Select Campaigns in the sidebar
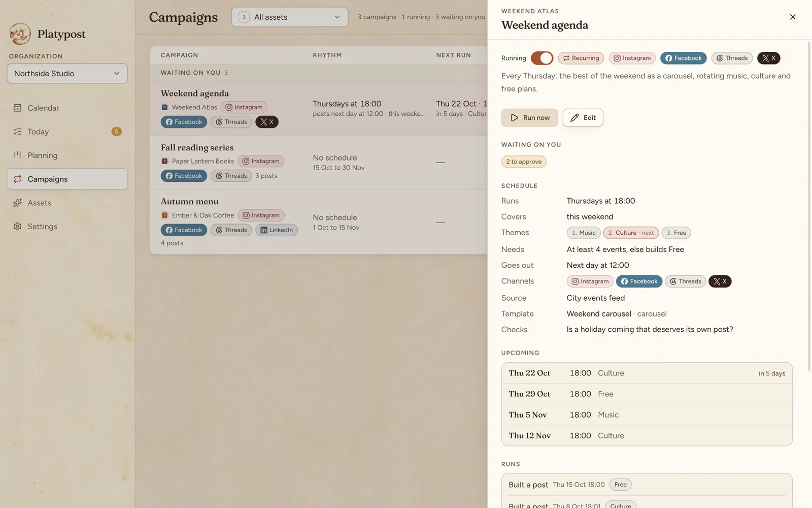 pyautogui.click(x=67, y=179)
